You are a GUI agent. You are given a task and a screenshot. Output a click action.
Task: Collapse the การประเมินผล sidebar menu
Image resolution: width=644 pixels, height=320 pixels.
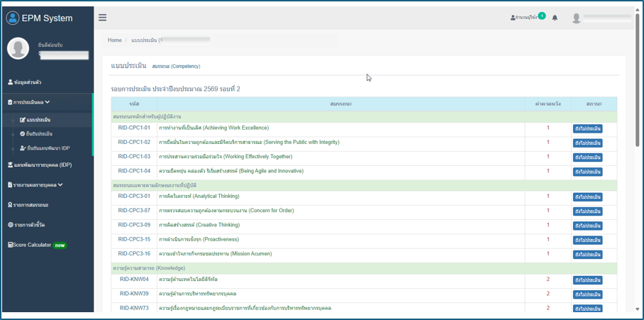point(29,102)
